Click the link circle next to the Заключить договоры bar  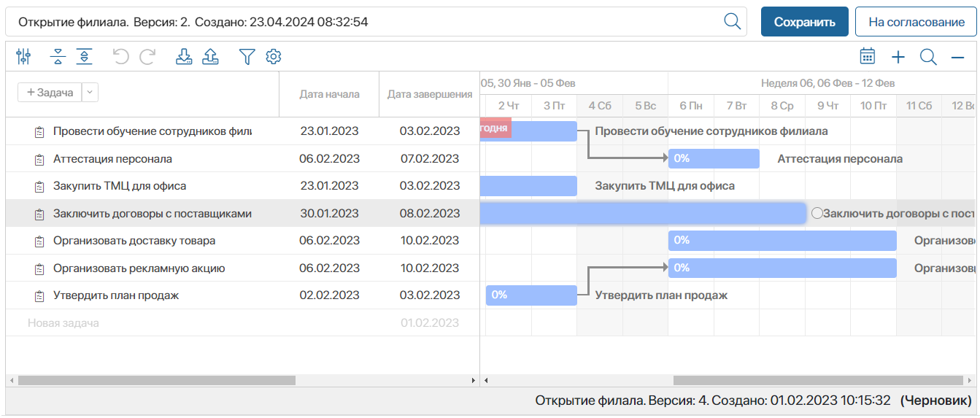[817, 213]
